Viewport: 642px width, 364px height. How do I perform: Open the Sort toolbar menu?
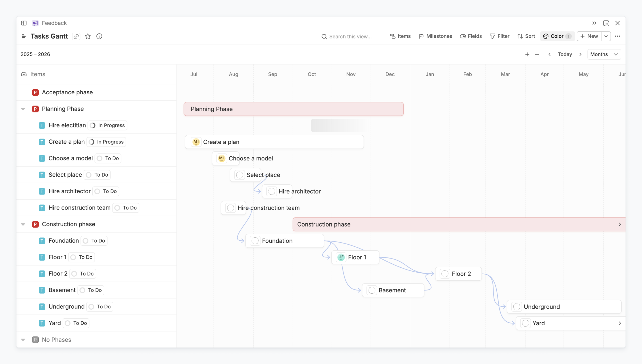(x=526, y=36)
